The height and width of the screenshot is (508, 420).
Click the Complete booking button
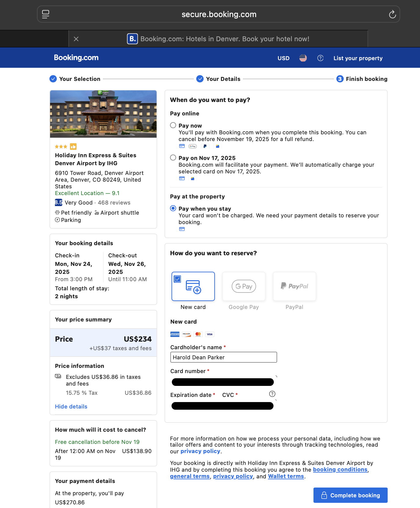pos(350,495)
